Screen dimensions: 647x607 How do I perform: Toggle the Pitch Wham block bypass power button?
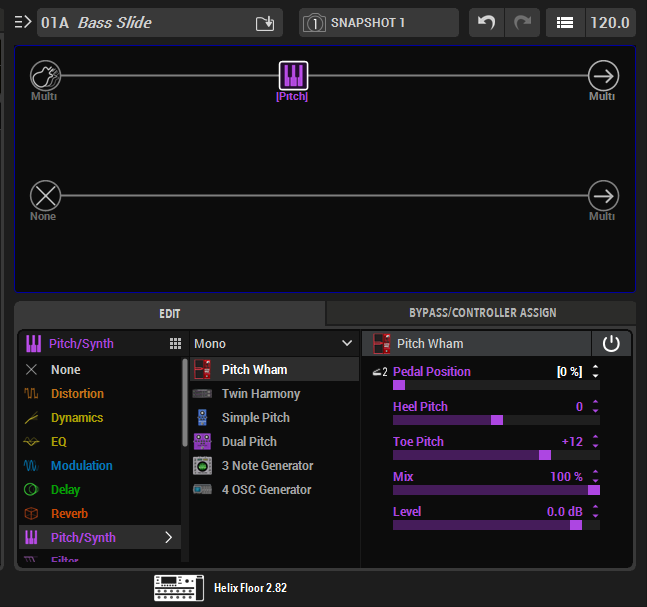pyautogui.click(x=611, y=343)
